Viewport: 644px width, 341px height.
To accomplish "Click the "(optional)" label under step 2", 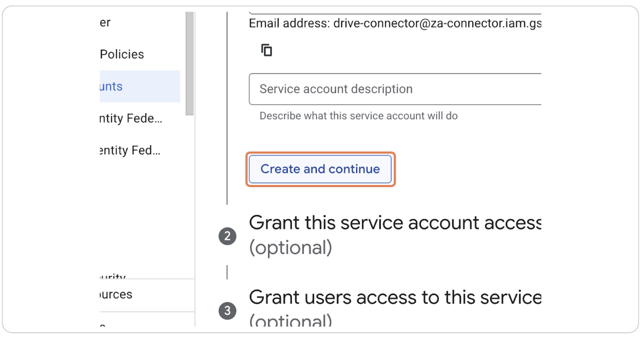I will (x=290, y=248).
